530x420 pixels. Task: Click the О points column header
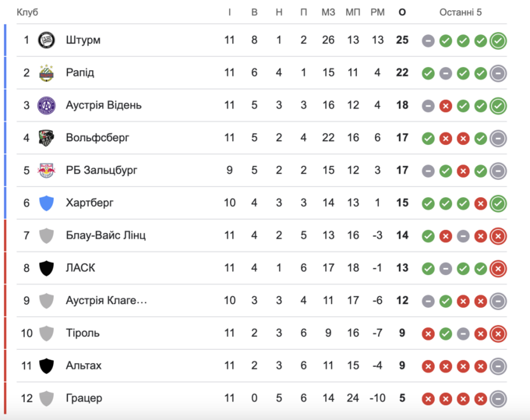pyautogui.click(x=402, y=12)
